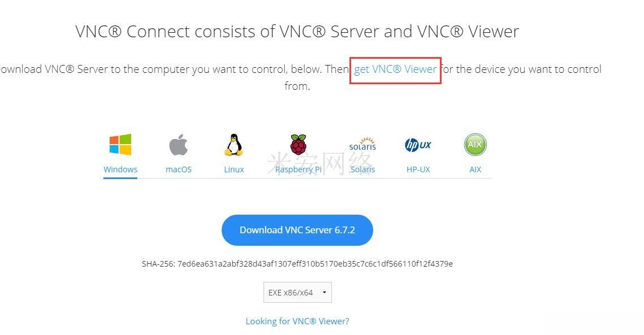This screenshot has width=644, height=335.
Task: Choose the green AIX circle icon
Action: (475, 145)
